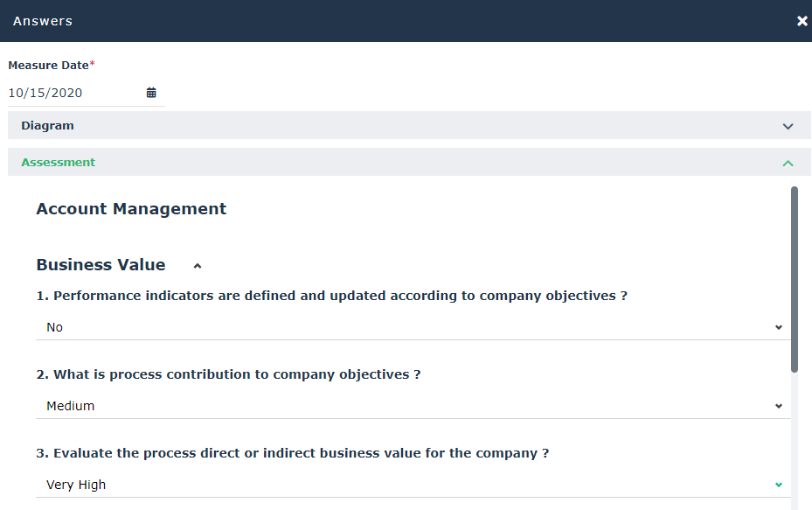Screen dimensions: 812x510
Task: Select the Diagram section header label
Action: click(x=48, y=126)
